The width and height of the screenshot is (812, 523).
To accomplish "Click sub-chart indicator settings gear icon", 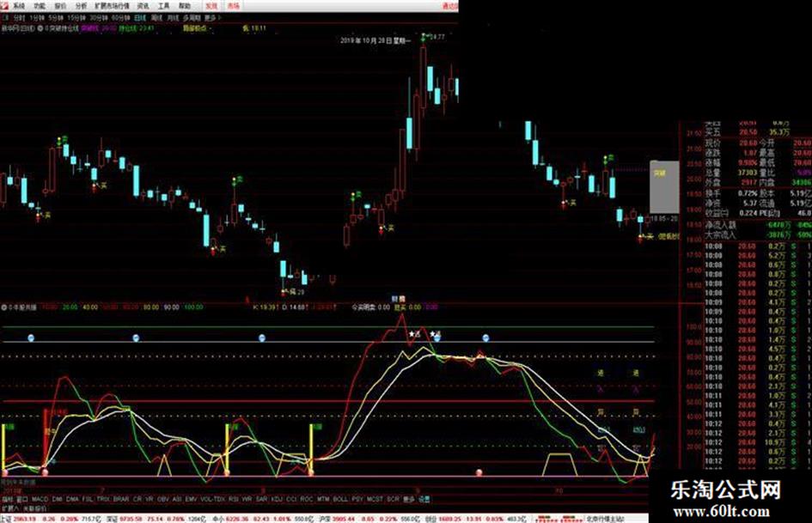I will 4,307.
